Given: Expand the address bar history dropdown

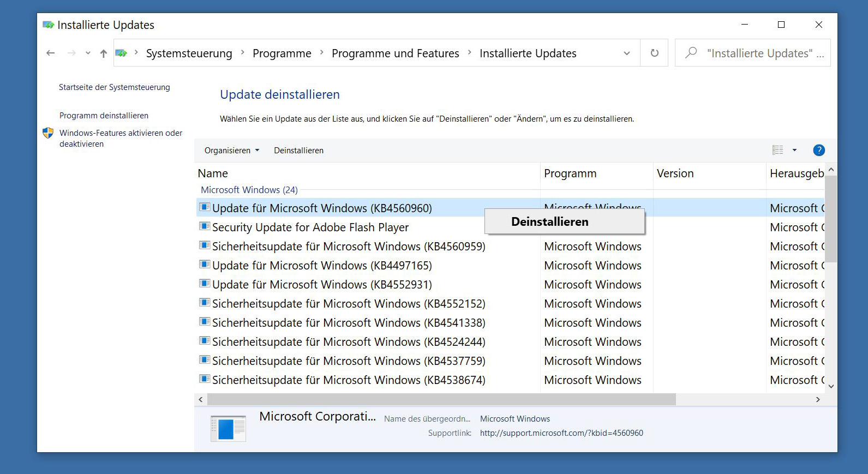Looking at the screenshot, I should tap(626, 53).
